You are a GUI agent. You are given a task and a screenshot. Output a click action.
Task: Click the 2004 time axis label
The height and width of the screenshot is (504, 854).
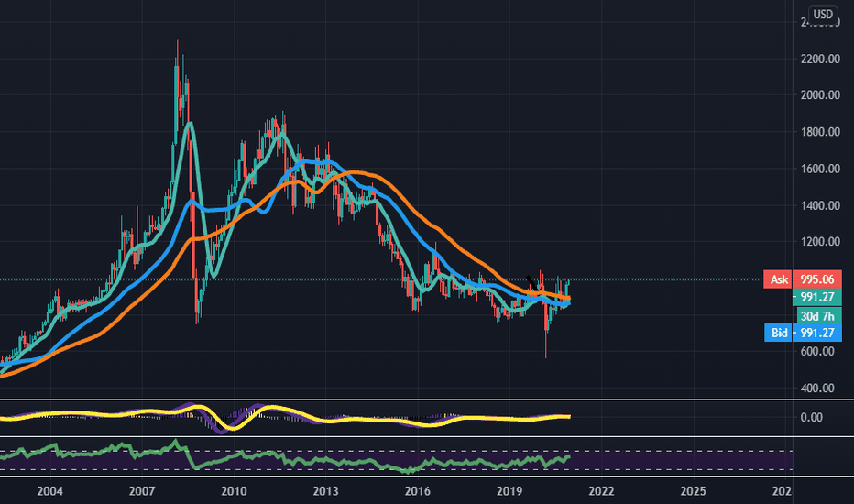(x=49, y=491)
